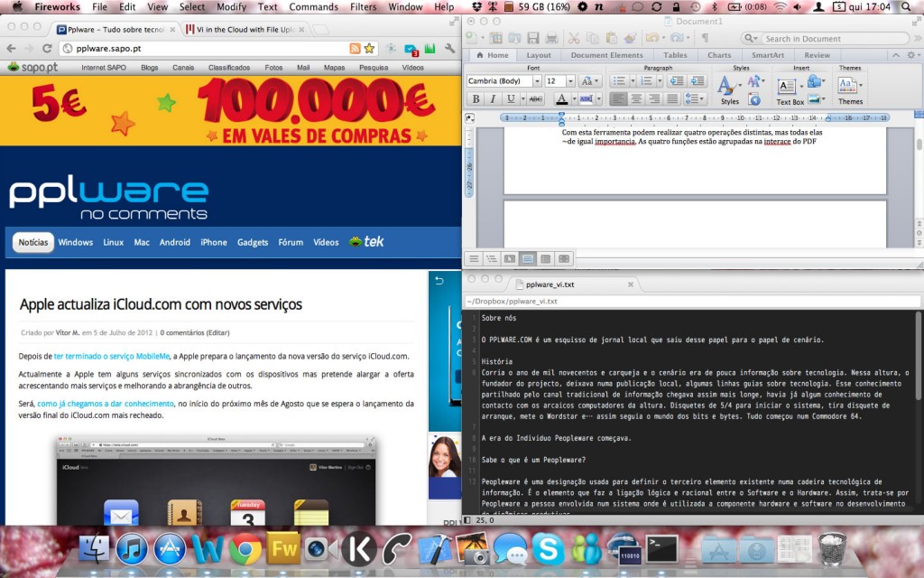Switch to the Layout ribbon tab
924x578 pixels.
pos(539,55)
